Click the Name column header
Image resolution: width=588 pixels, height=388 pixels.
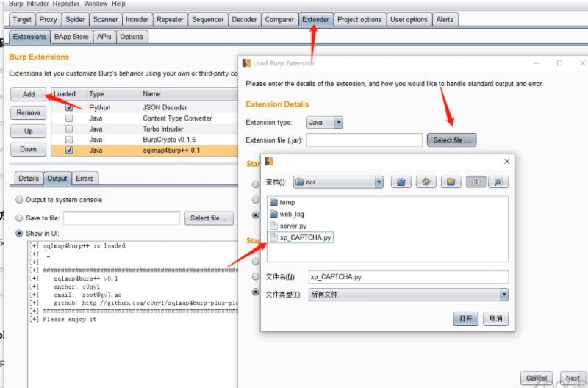coord(189,94)
